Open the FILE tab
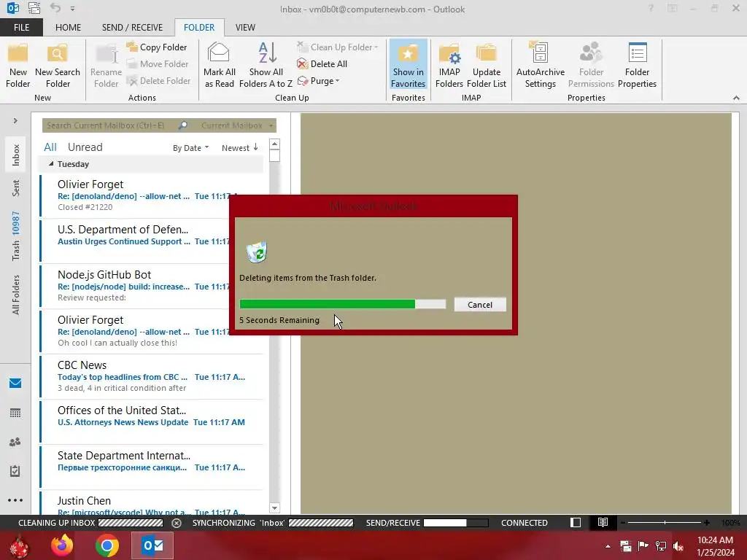747x560 pixels. click(x=21, y=27)
